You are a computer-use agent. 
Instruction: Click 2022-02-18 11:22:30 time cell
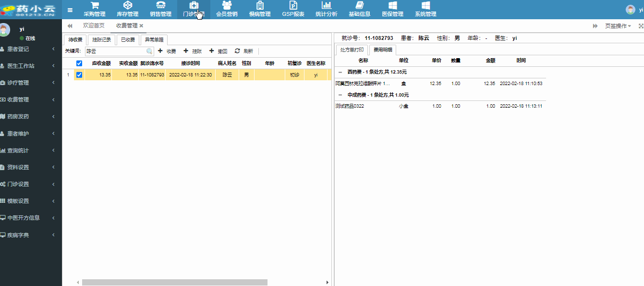191,75
